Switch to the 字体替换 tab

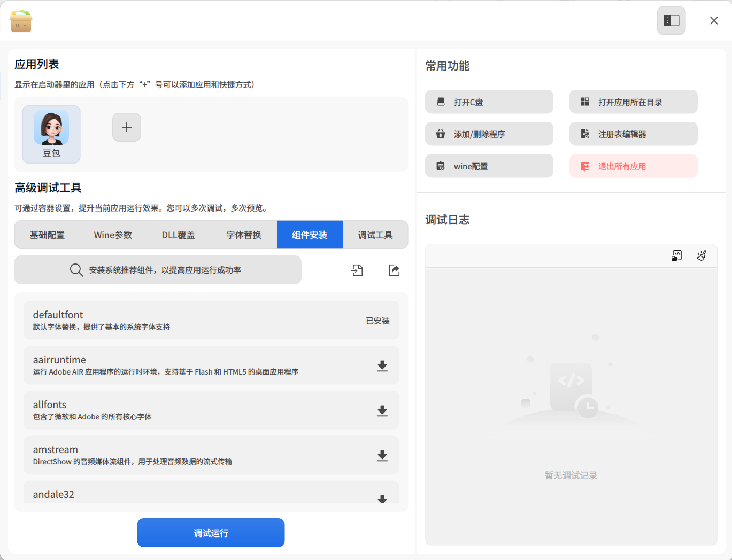[x=244, y=235]
